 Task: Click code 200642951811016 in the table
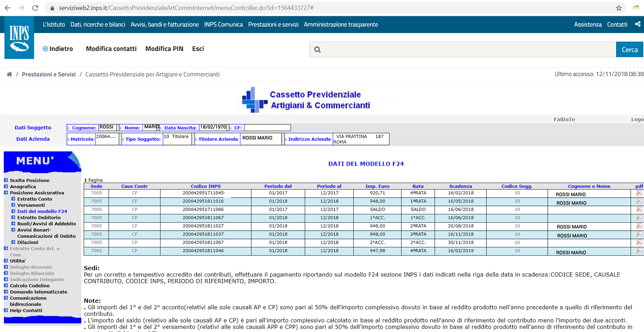point(203,201)
